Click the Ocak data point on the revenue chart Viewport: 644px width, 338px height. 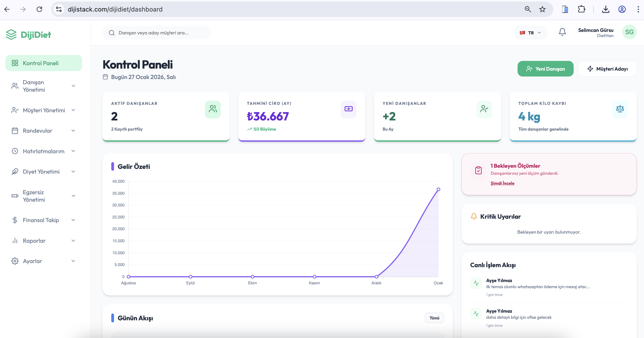coord(439,189)
